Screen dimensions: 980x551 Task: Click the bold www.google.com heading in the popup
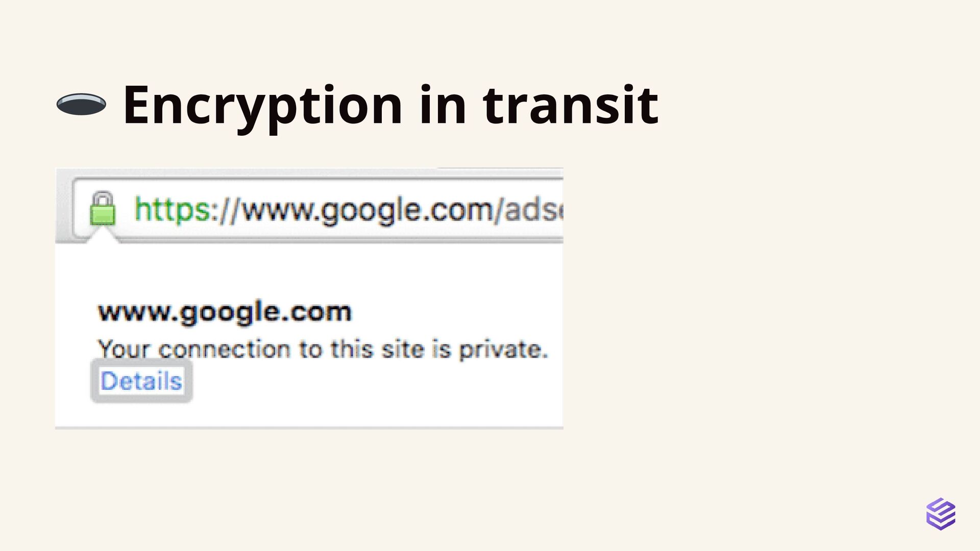[x=225, y=312]
